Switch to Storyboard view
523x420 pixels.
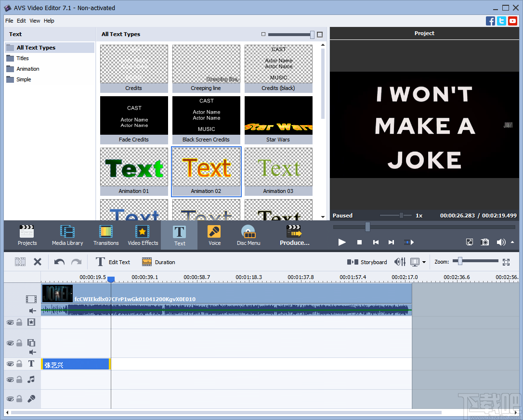pos(367,262)
